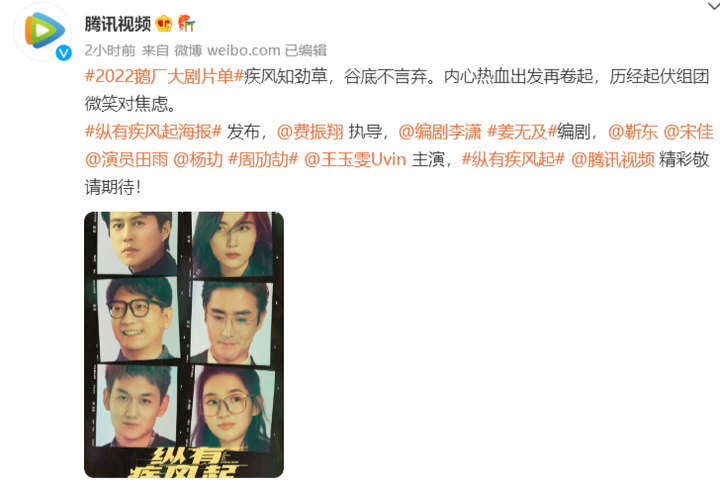Open the 2小时前 timestamp link
The height and width of the screenshot is (489, 720).
coord(110,50)
